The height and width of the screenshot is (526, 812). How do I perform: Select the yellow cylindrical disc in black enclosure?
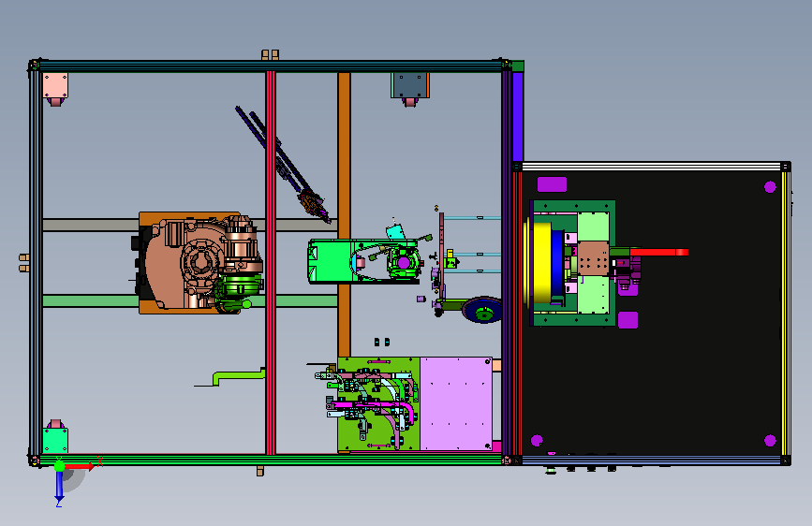541,262
